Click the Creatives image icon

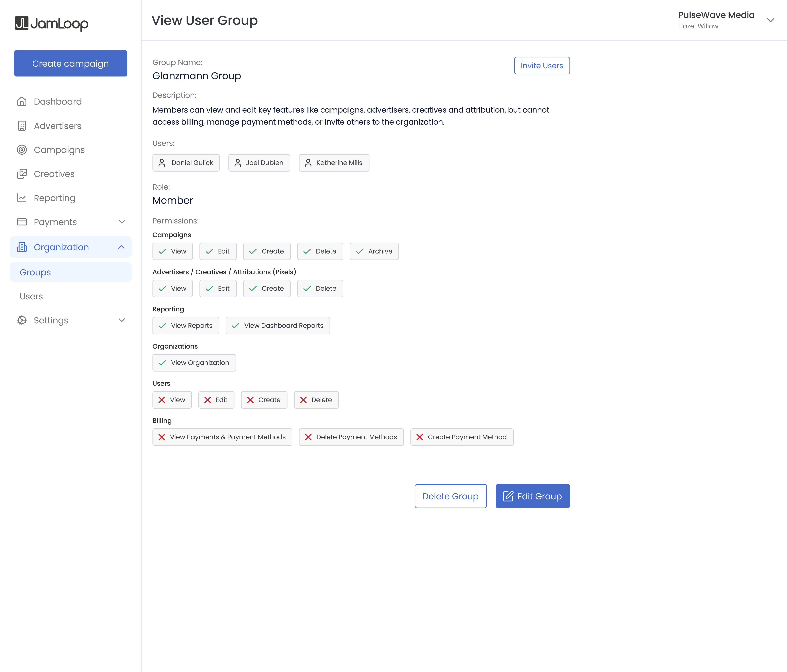(22, 174)
